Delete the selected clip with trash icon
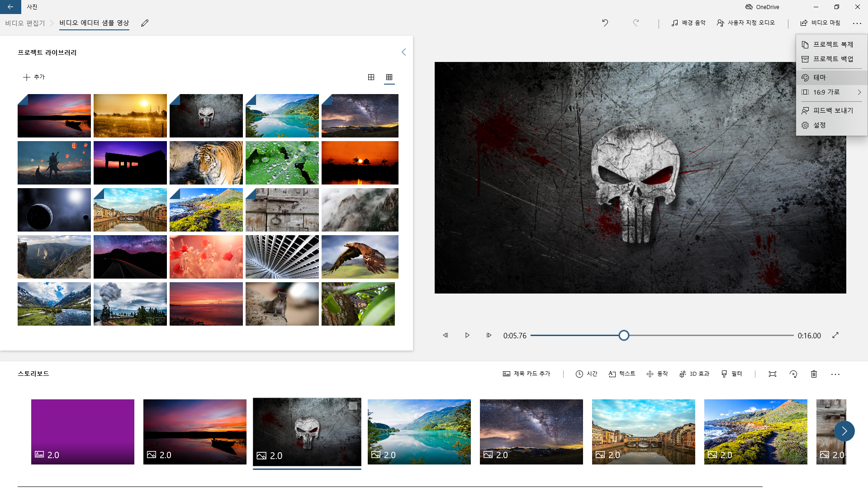This screenshot has height=488, width=868. pyautogui.click(x=814, y=374)
